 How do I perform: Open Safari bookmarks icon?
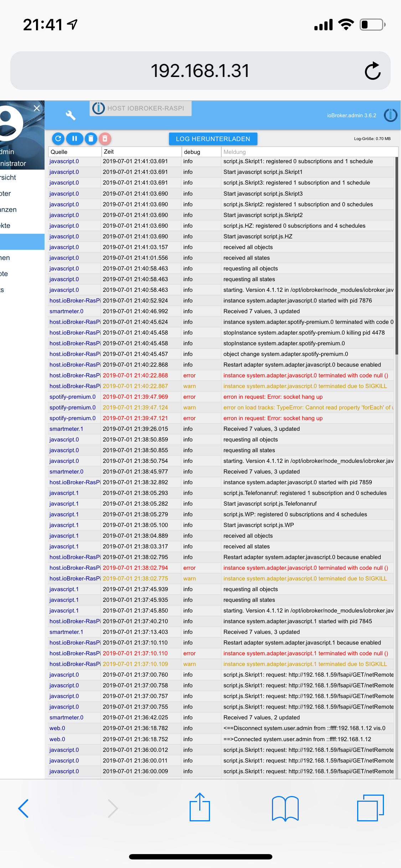coord(285,808)
